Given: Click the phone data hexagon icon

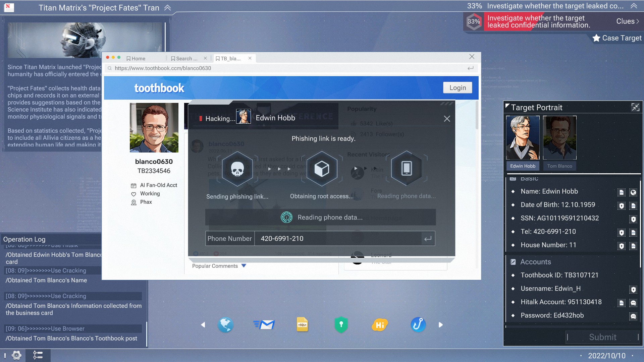Looking at the screenshot, I should coord(407,169).
